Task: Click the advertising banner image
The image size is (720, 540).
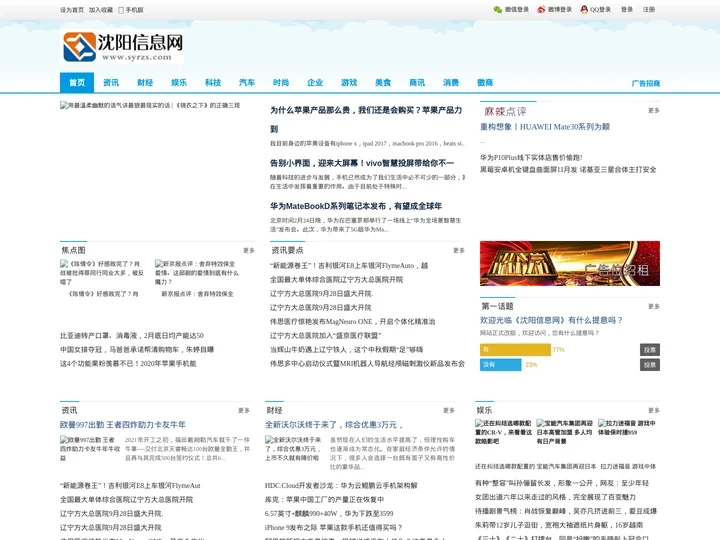Action: click(x=570, y=264)
